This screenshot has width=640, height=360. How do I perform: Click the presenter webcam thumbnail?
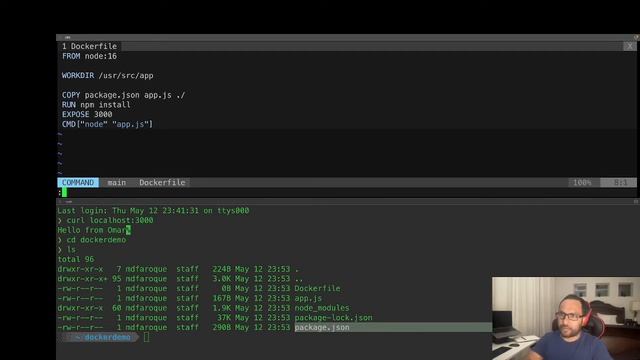pyautogui.click(x=566, y=318)
